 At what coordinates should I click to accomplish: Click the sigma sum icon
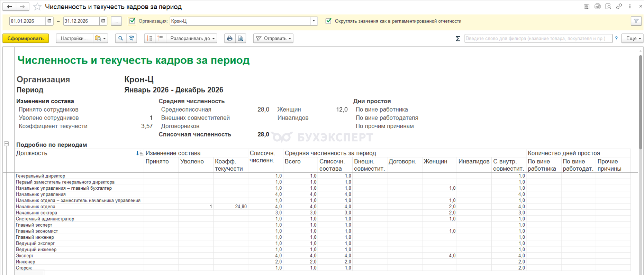pyautogui.click(x=457, y=39)
